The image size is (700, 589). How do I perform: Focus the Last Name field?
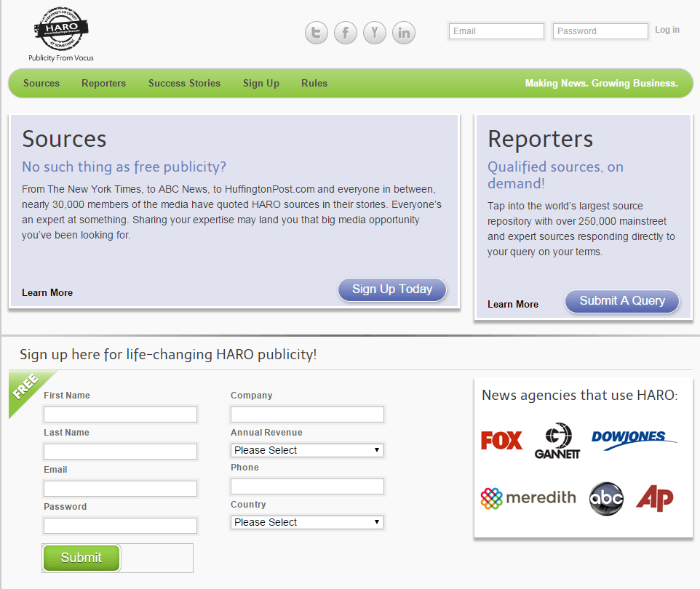point(120,451)
